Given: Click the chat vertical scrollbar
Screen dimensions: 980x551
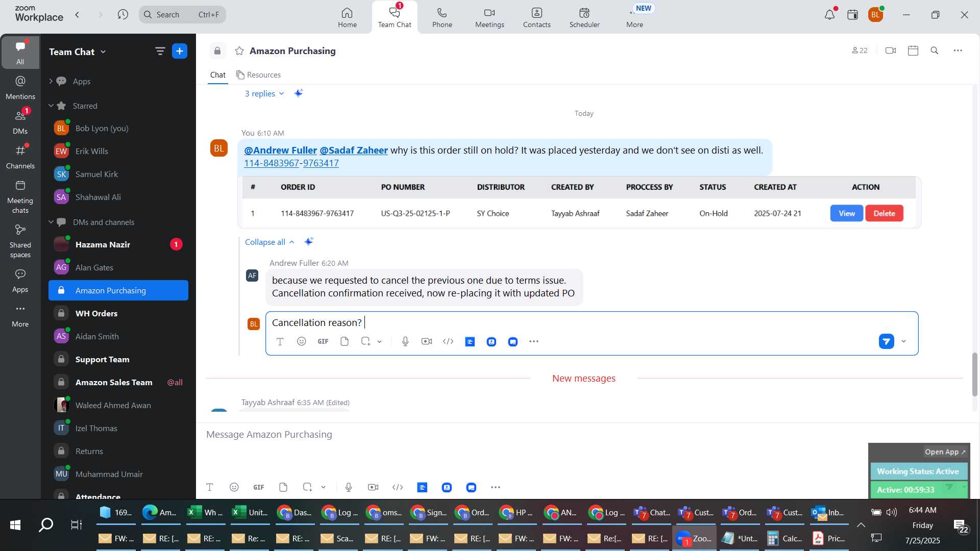Looking at the screenshot, I should pos(974,374).
